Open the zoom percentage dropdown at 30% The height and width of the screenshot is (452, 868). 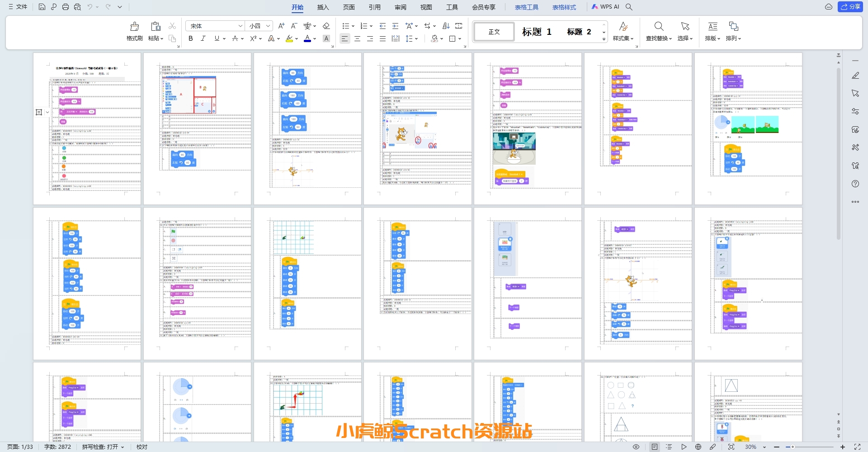764,447
